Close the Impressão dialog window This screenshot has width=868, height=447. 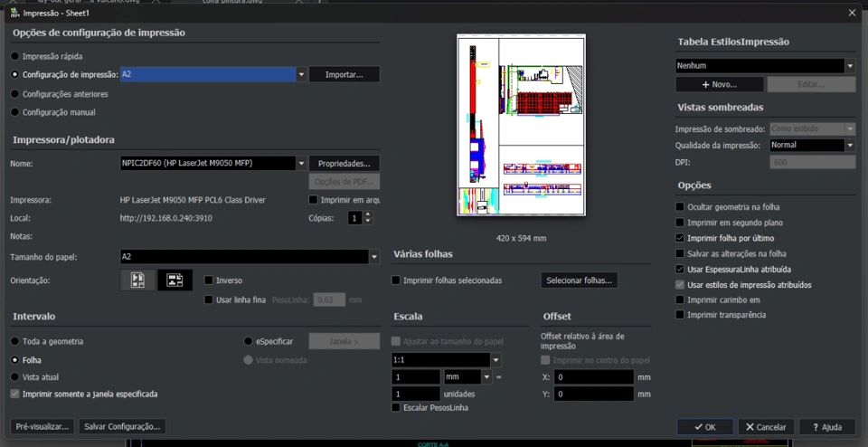tap(852, 13)
